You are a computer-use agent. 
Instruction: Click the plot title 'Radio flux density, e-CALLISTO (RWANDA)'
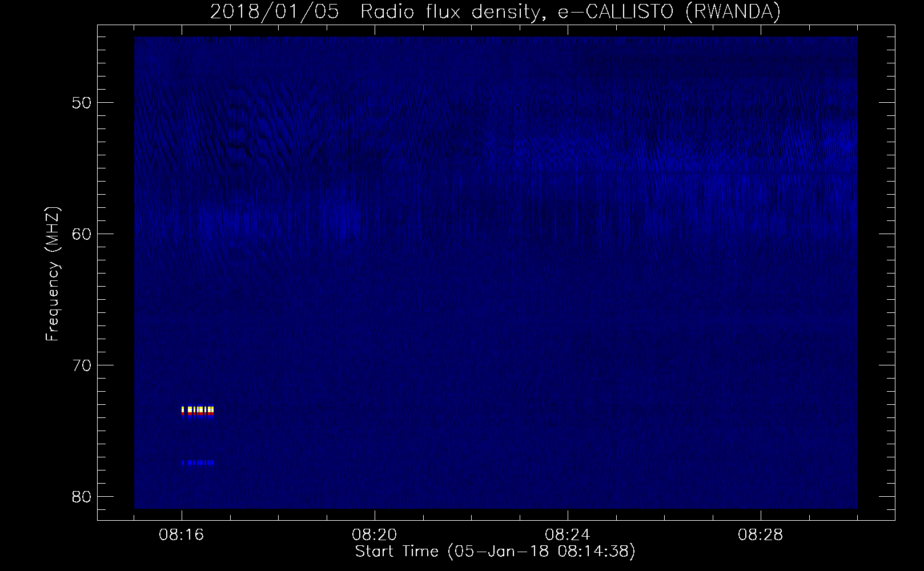tap(571, 11)
